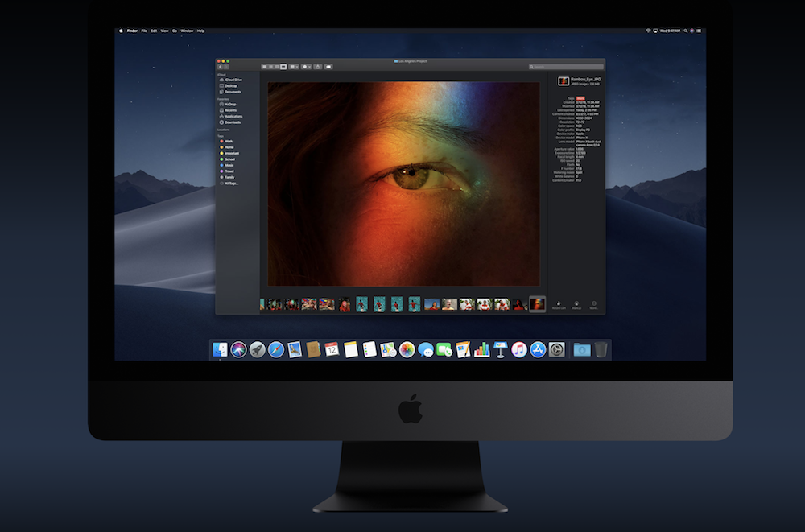
Task: Click Rotate Left quick action
Action: (559, 305)
